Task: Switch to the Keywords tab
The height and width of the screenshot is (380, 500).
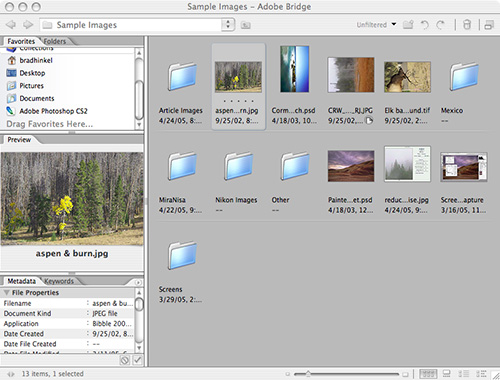Action: [x=59, y=281]
